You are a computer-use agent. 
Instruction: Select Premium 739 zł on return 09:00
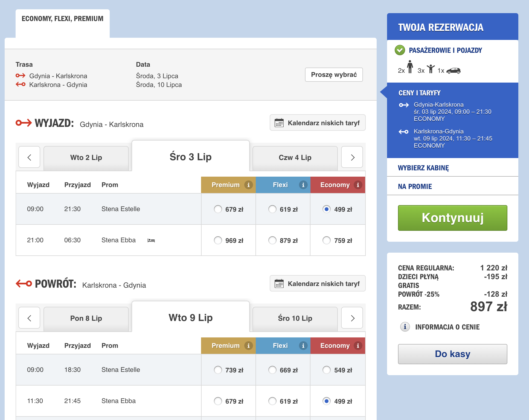point(218,370)
